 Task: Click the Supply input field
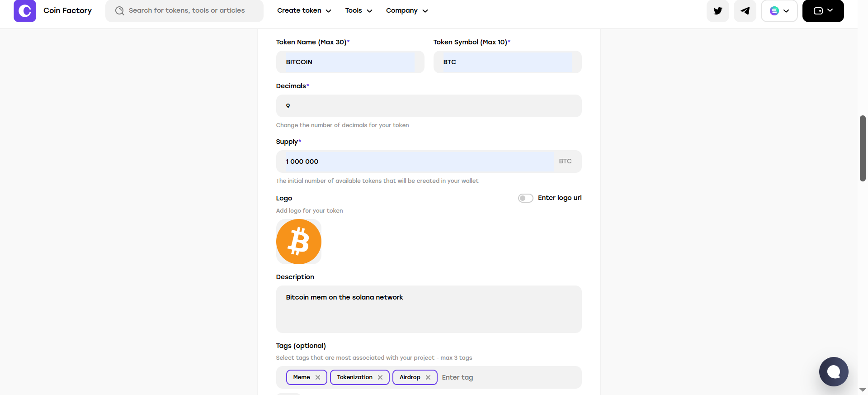pos(429,162)
